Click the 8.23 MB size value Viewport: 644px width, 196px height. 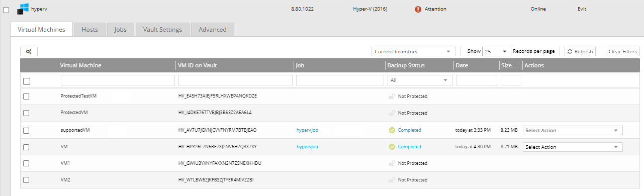tap(509, 130)
